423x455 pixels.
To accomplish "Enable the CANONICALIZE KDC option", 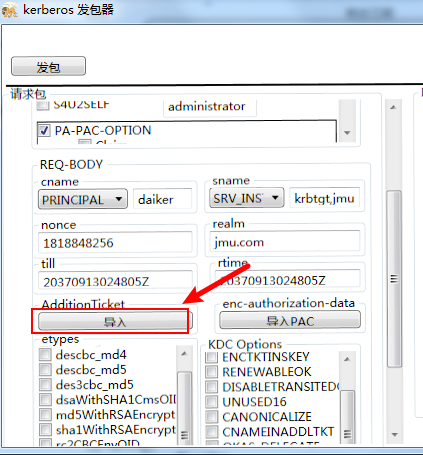I will (x=211, y=417).
